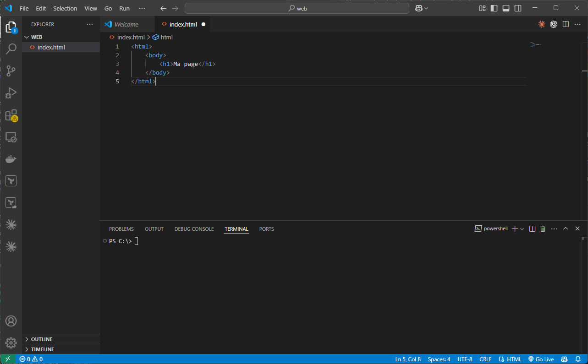Open Customize Layout in title bar

[x=482, y=8]
